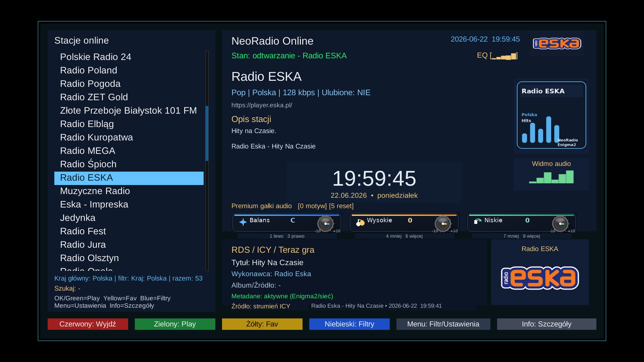Image resolution: width=644 pixels, height=362 pixels.
Task: Click Pop | Polska | 128 kbps info line
Action: [x=301, y=93]
